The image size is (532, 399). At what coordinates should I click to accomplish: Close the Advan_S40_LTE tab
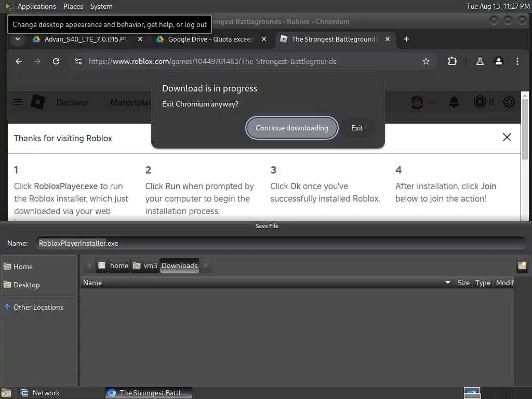coord(140,39)
